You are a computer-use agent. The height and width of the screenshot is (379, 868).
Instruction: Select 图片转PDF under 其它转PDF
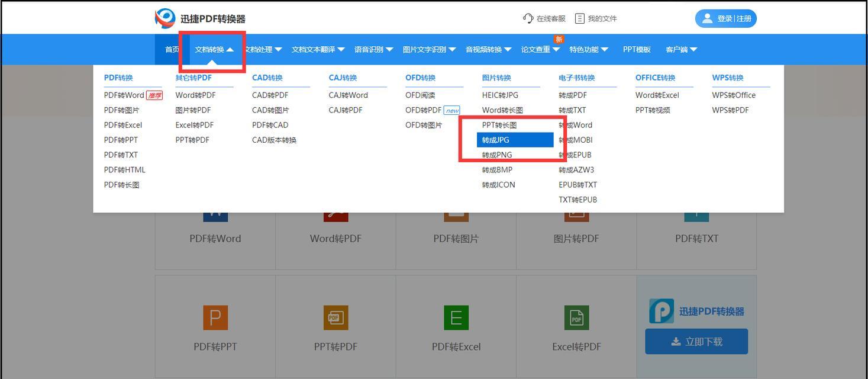193,110
